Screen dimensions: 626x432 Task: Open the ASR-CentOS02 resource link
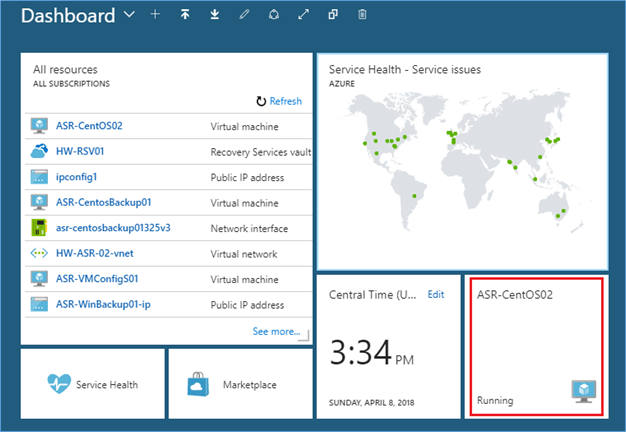click(x=89, y=126)
